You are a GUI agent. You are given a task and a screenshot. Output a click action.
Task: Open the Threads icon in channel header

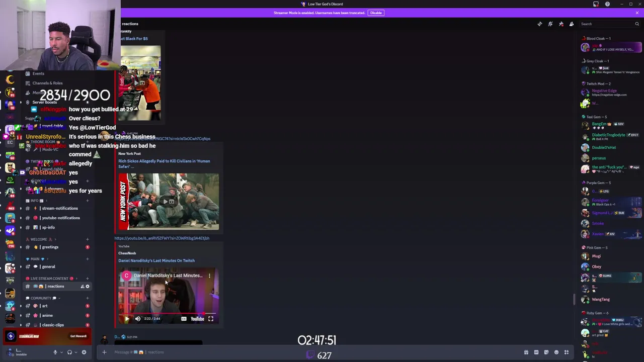point(540,24)
